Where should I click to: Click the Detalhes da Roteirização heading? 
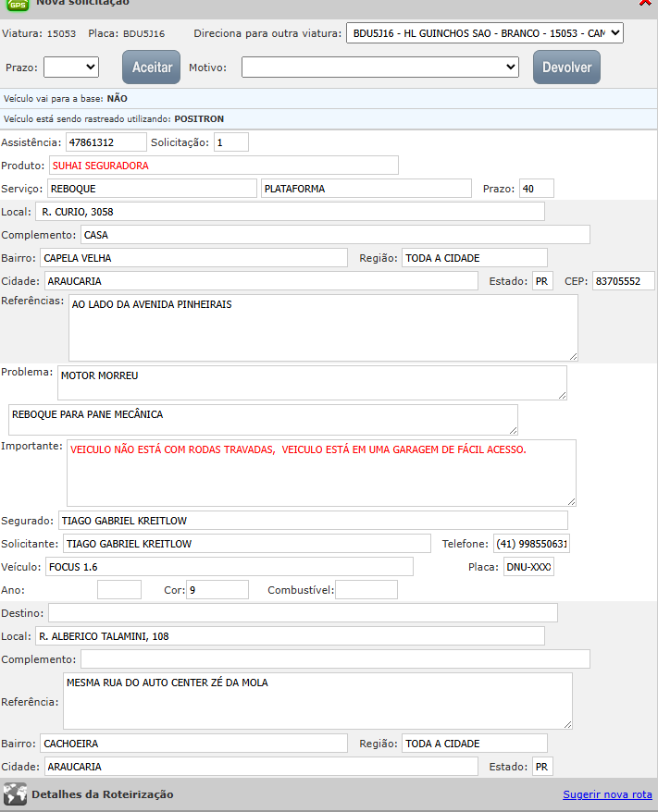pyautogui.click(x=103, y=794)
